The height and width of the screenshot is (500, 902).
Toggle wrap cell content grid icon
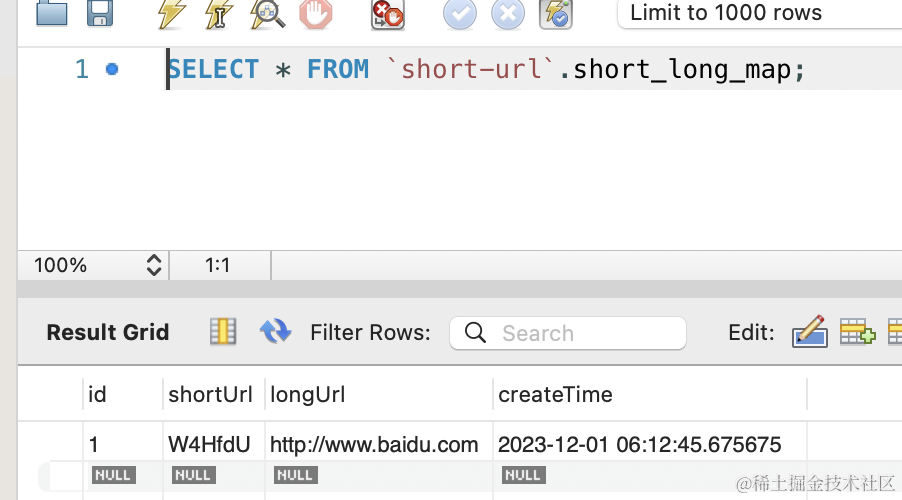coord(223,331)
